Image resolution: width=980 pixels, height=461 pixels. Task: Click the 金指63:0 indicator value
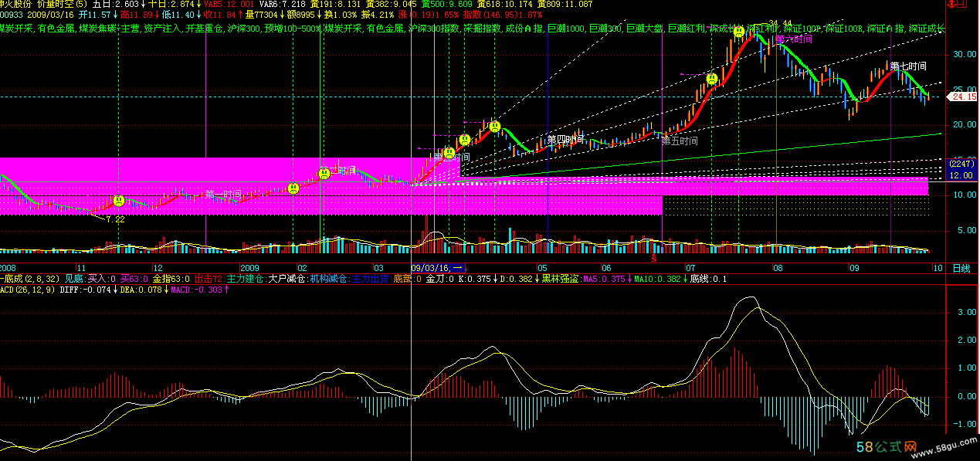(x=171, y=279)
